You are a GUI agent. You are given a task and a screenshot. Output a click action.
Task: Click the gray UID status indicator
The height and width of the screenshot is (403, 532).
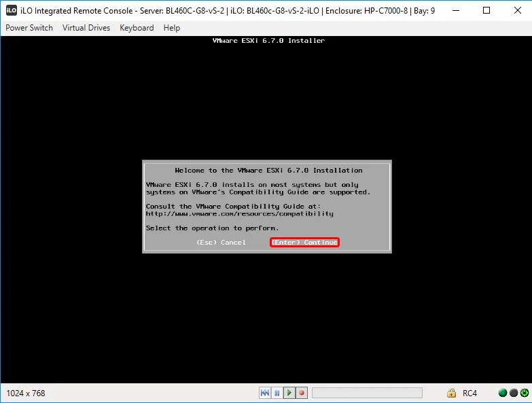[x=514, y=393]
